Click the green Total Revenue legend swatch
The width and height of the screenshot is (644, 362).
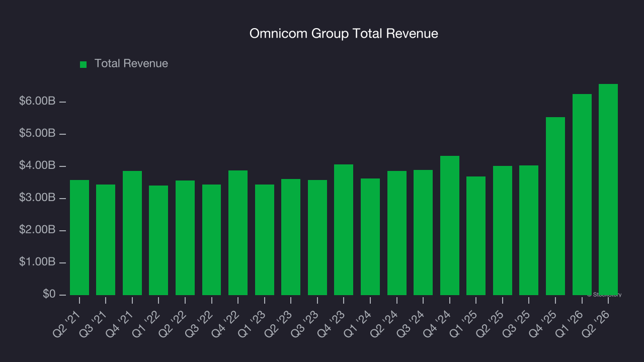point(84,64)
